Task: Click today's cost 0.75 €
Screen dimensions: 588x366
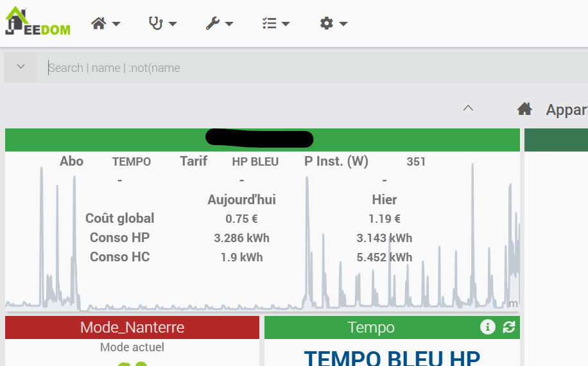Action: point(241,219)
